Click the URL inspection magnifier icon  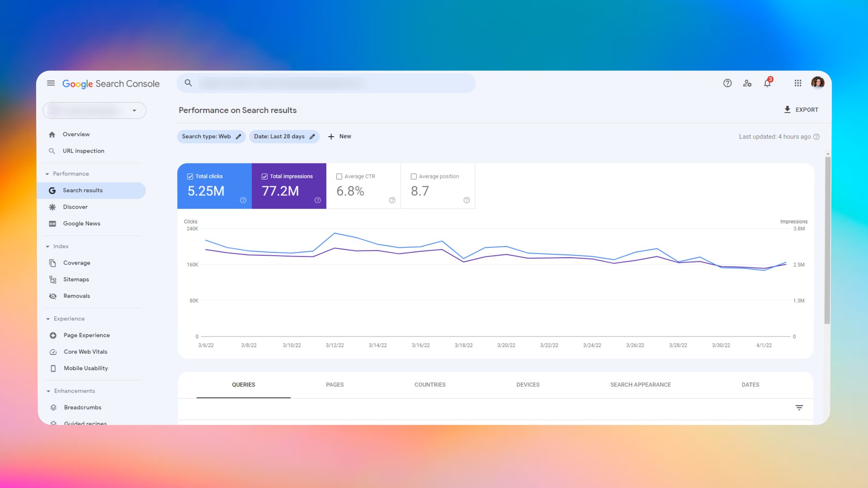52,151
